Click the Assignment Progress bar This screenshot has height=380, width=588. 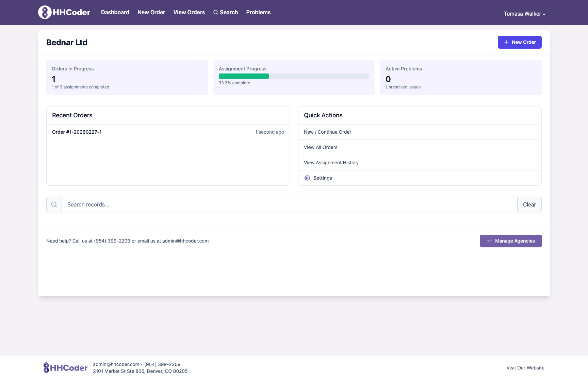pyautogui.click(x=294, y=76)
